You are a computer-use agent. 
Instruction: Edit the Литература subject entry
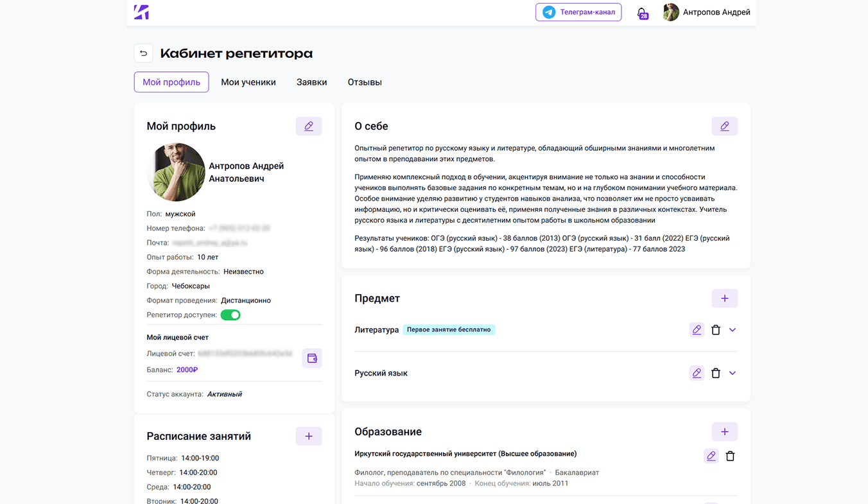[x=697, y=330]
